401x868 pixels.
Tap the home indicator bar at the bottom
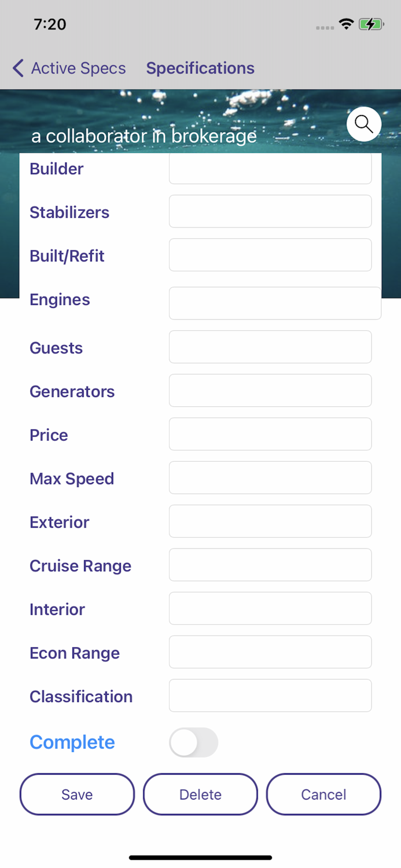(200, 858)
